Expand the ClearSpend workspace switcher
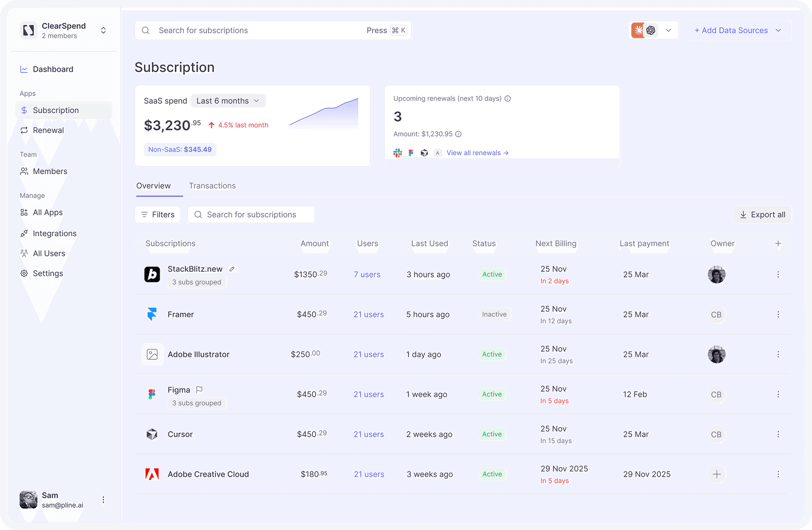Screen dimensions: 812x530 103,30
